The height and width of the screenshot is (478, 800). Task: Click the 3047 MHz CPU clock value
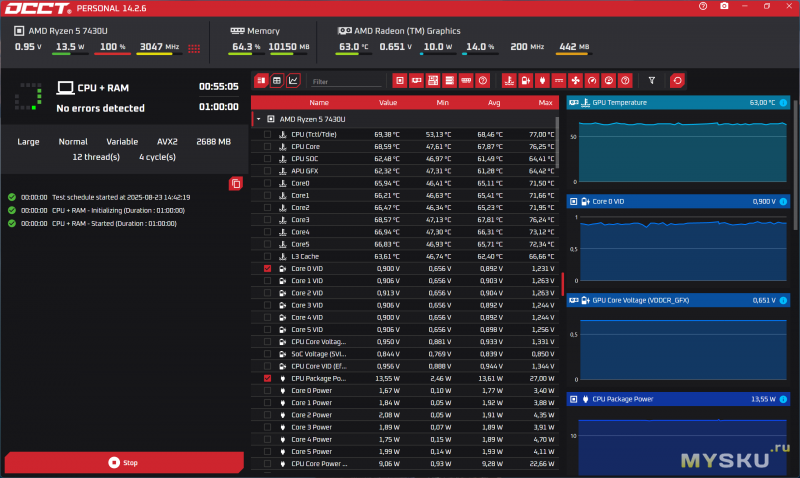[159, 46]
